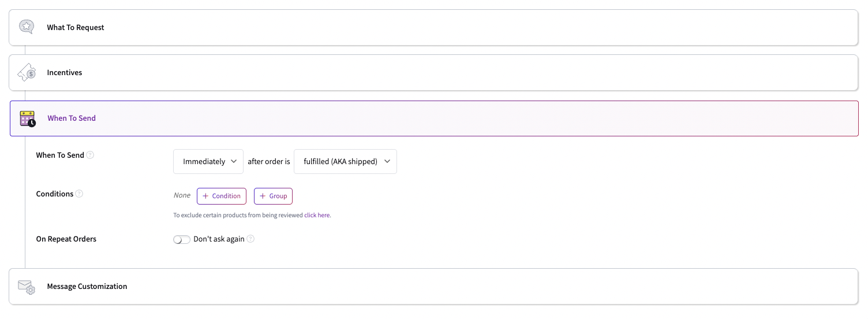Expand the Message Customization section
Screen dimensions: 868x319
pos(87,287)
